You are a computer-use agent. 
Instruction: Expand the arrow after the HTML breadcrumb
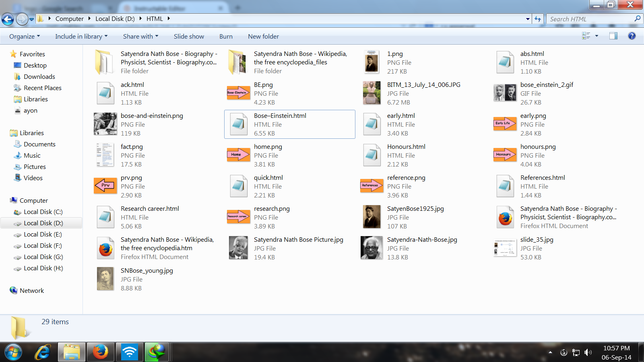169,19
